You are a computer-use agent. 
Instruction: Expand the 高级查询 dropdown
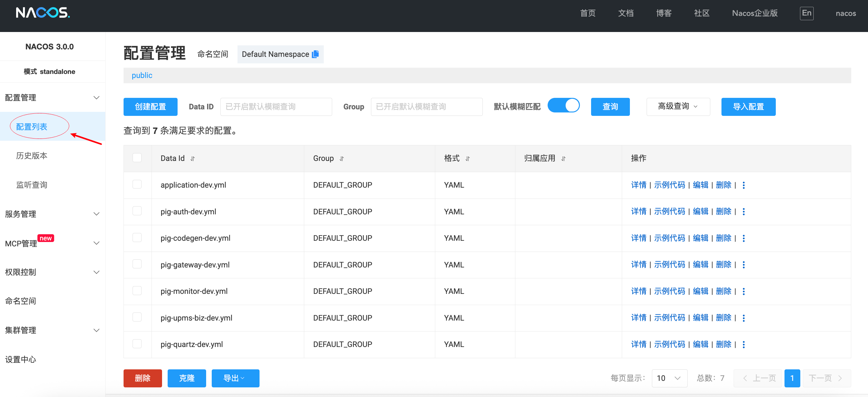click(678, 107)
